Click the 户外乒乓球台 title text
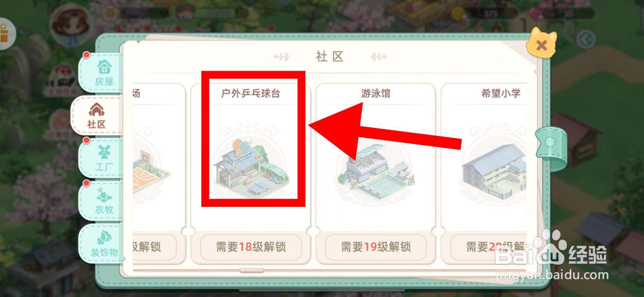Viewport: 644px width, 297px height. (250, 93)
